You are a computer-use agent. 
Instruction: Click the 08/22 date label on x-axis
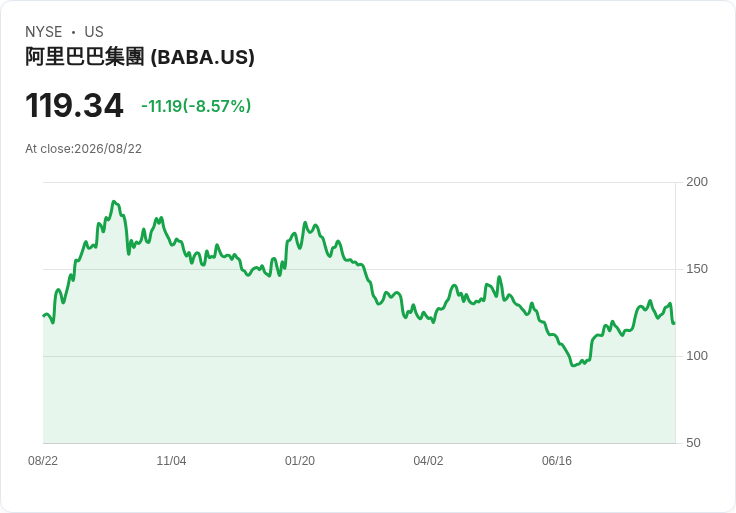[43, 461]
